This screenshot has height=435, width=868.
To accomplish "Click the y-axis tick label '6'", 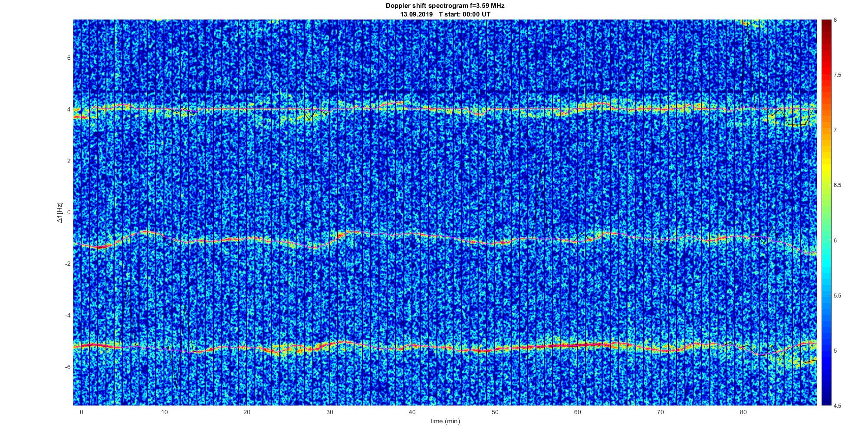I will (x=69, y=58).
